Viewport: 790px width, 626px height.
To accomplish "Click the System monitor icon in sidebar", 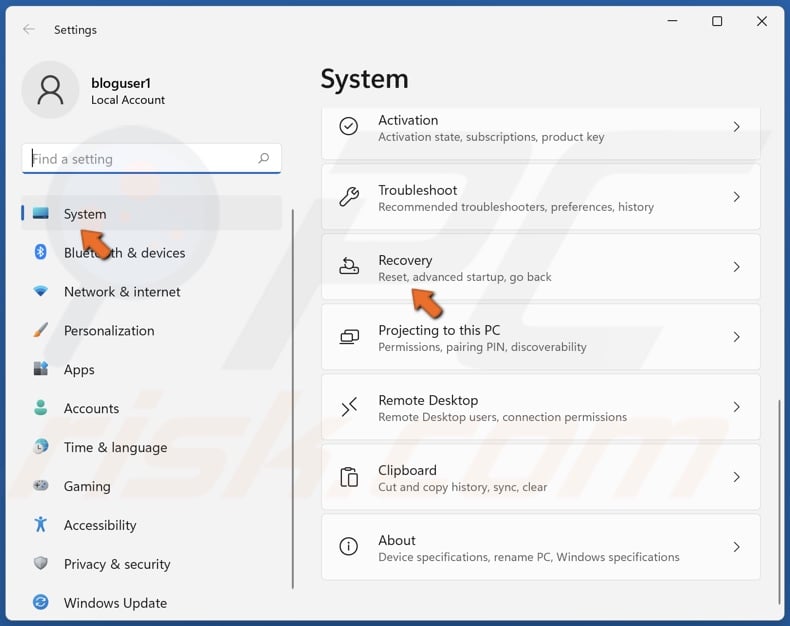I will click(x=41, y=213).
